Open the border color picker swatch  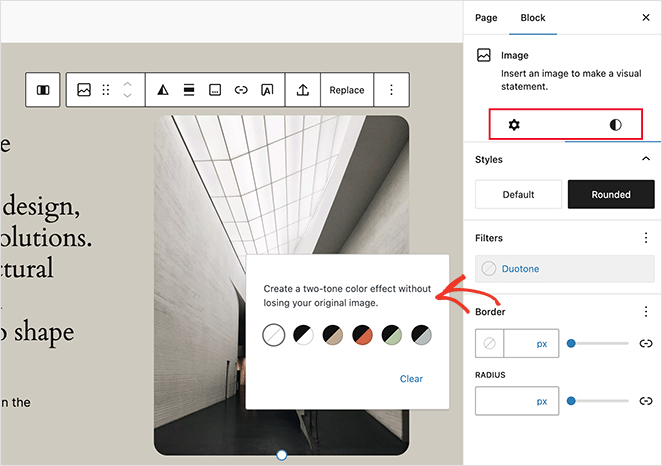point(490,344)
